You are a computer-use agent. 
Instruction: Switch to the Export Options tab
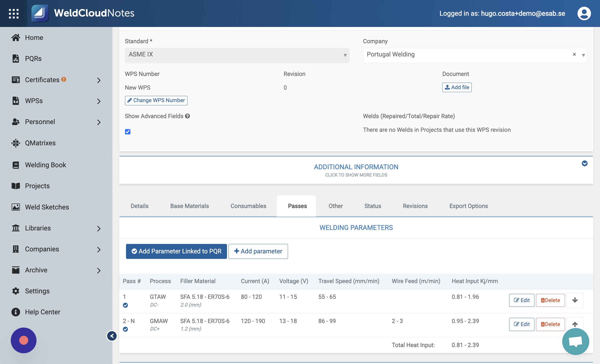click(x=468, y=206)
